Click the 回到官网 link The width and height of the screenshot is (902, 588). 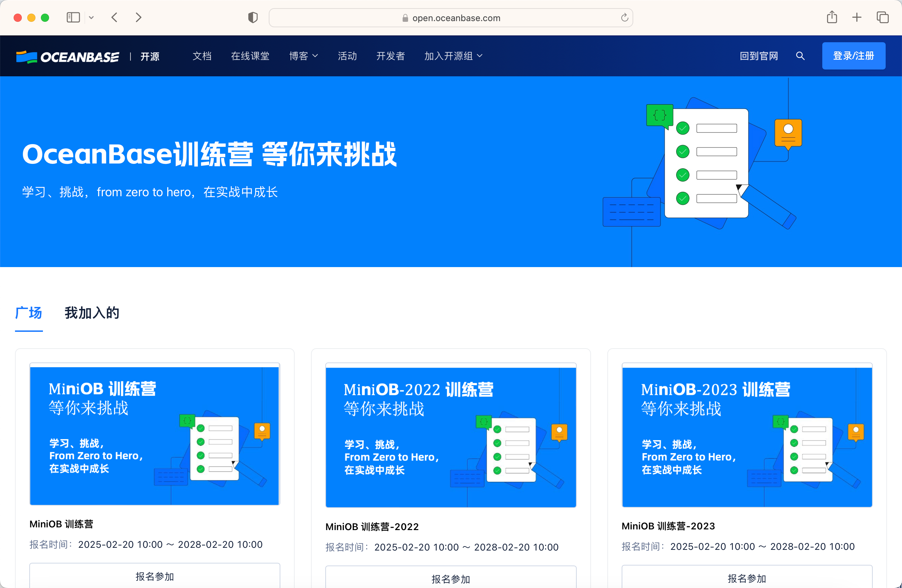coord(759,56)
